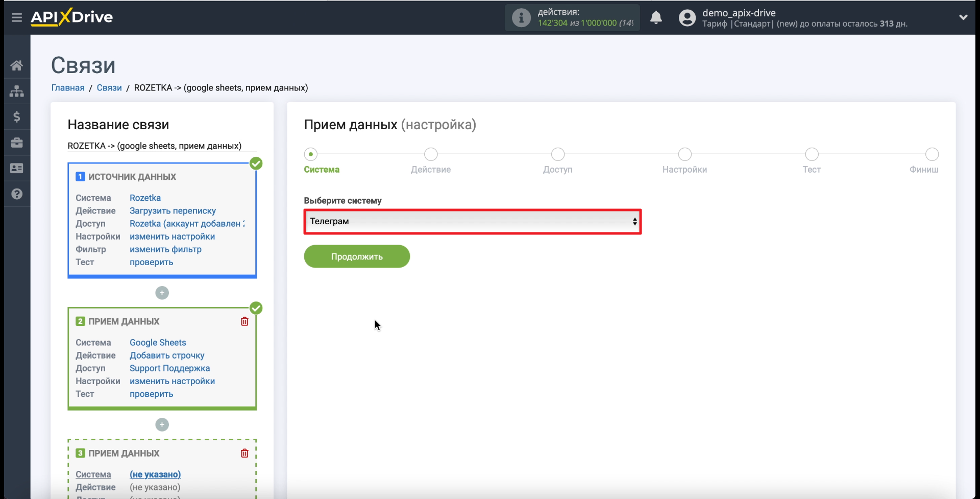Delete data receiver block 2

pyautogui.click(x=244, y=321)
